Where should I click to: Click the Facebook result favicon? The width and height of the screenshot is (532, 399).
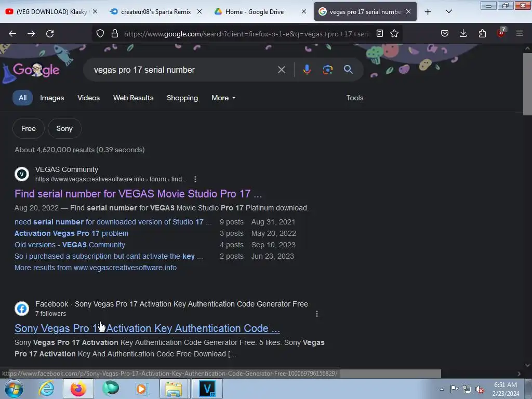coord(22,309)
